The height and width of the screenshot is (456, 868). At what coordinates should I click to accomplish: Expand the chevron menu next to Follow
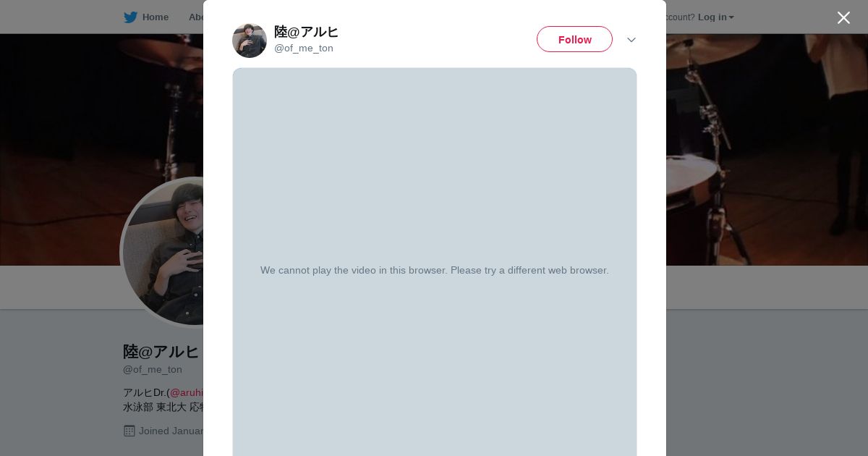631,40
